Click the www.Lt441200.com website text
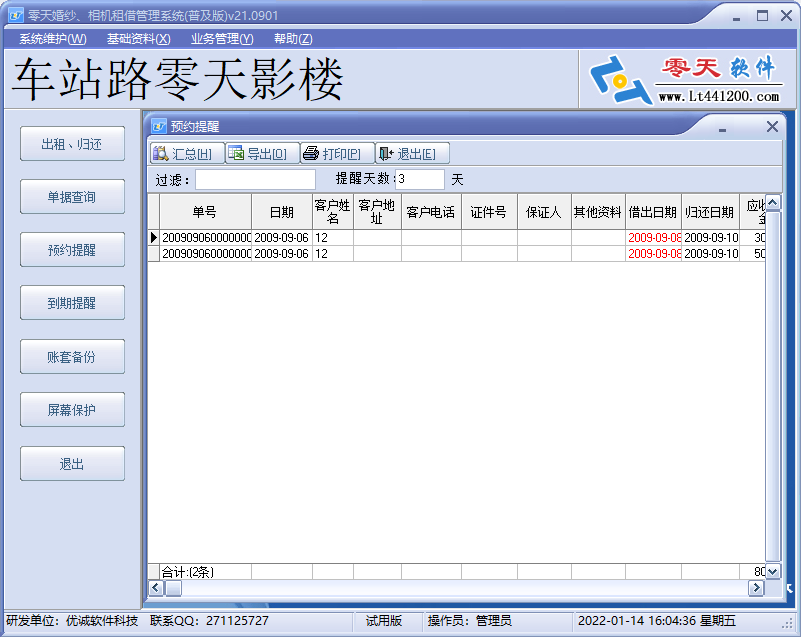This screenshot has width=801, height=637. 719,96
